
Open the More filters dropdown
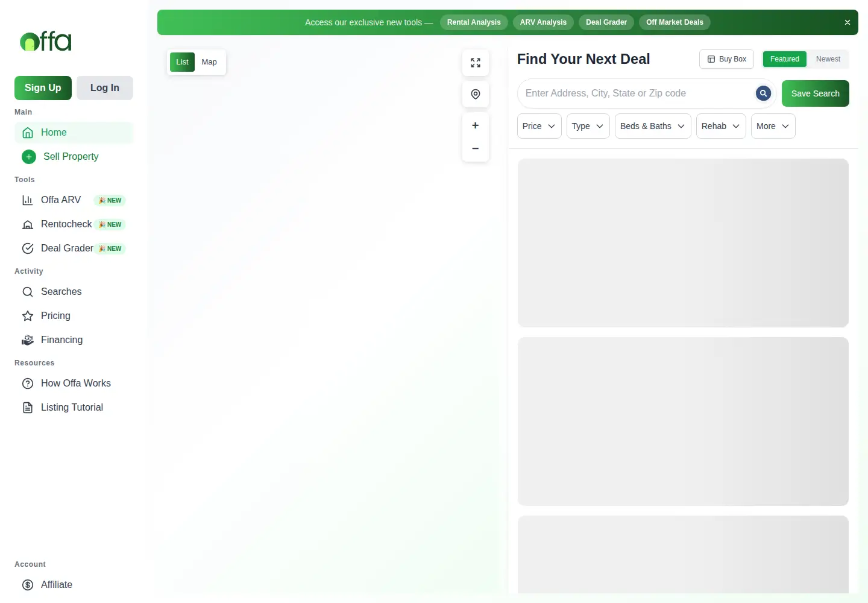point(773,126)
